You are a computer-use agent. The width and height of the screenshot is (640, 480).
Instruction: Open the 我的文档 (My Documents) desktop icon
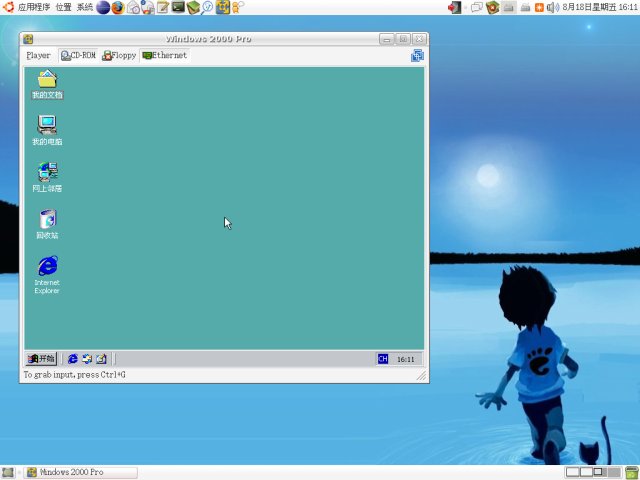tap(47, 84)
